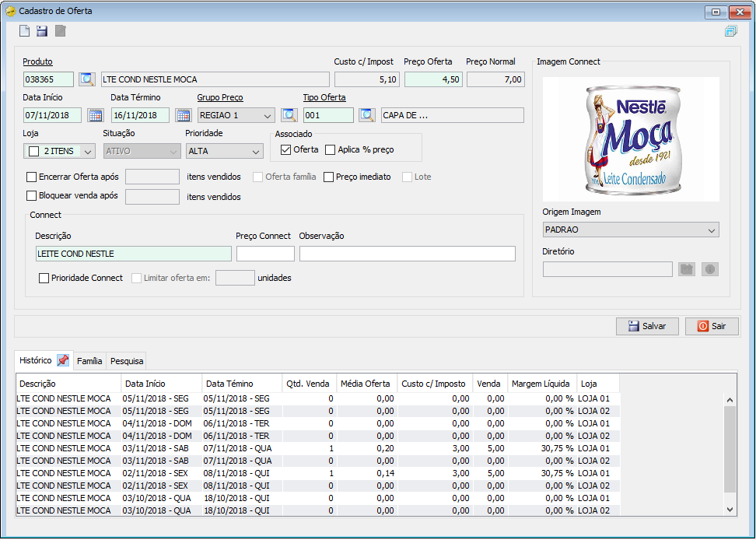Enable the Preço imediato checkbox
Image resolution: width=756 pixels, height=540 pixels.
point(328,177)
